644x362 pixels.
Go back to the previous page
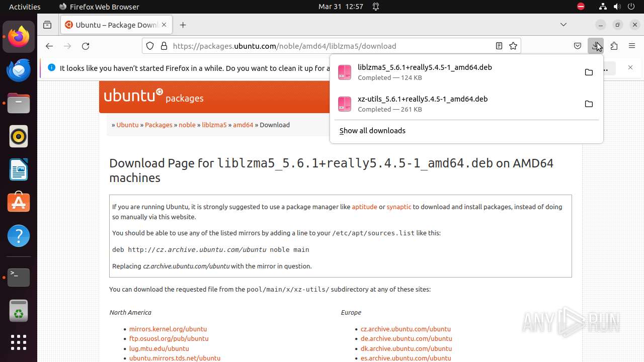(49, 46)
